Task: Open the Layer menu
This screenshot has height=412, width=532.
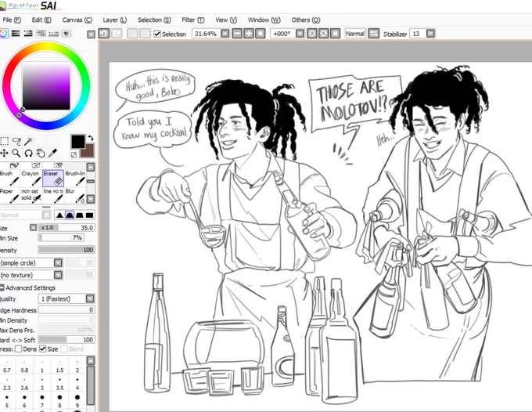Action: 115,20
